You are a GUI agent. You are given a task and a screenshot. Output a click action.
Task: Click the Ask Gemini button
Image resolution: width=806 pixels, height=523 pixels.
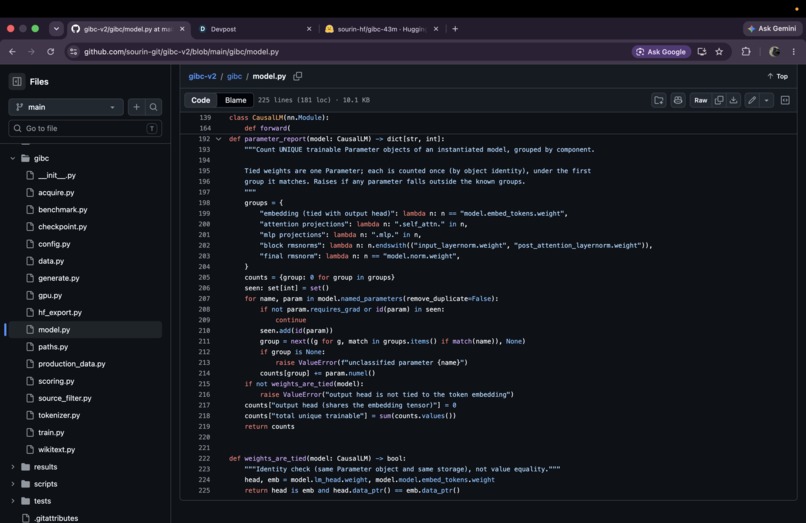[772, 29]
